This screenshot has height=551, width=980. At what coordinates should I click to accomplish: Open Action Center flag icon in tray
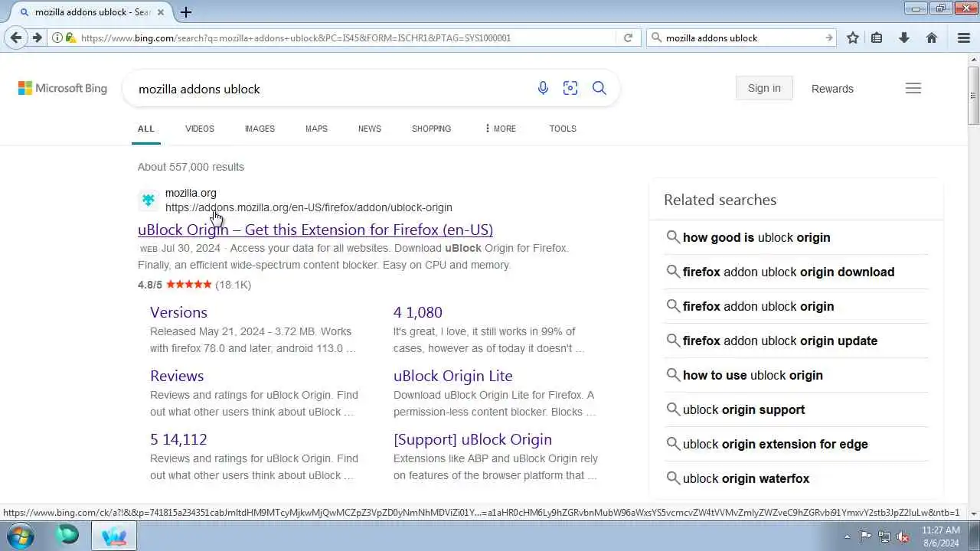[865, 536]
